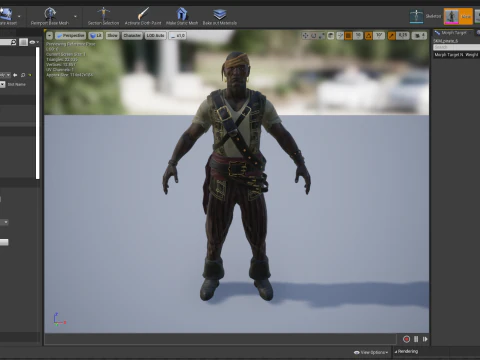
Task: Click the Make Static Mesh house icon
Action: tap(182, 14)
